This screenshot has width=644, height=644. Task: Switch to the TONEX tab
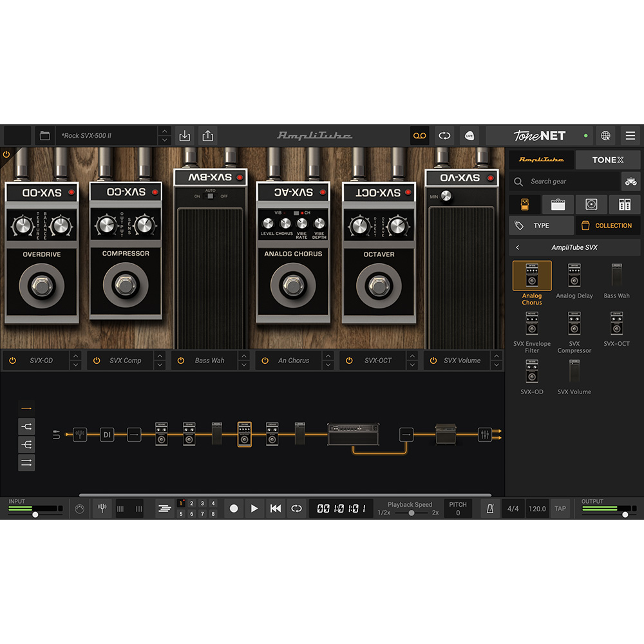click(608, 160)
